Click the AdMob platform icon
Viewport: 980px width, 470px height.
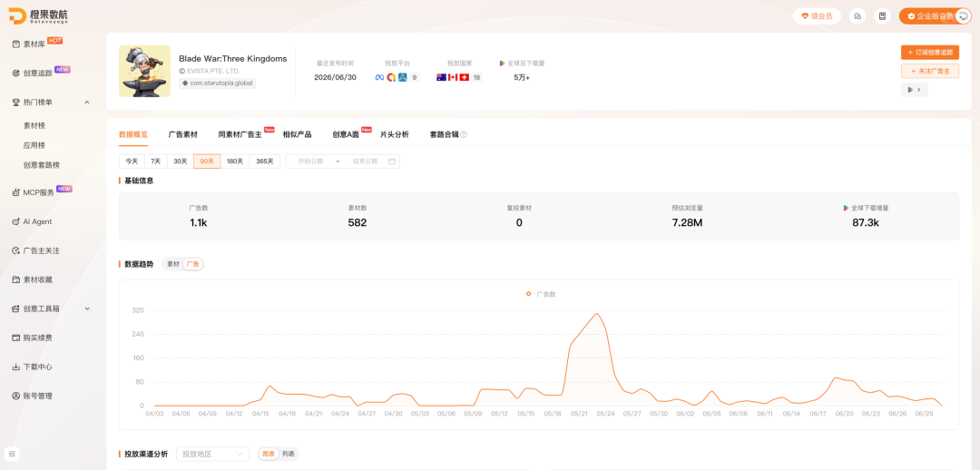click(391, 77)
